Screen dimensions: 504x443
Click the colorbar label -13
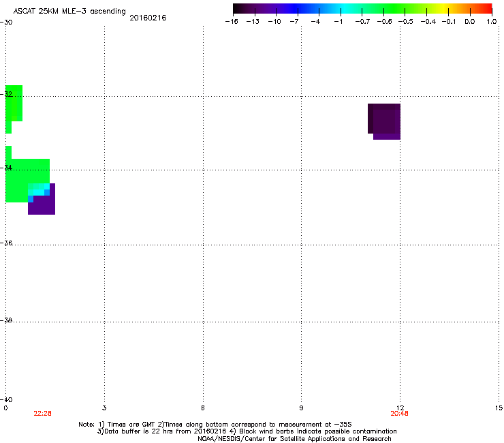tap(253, 22)
